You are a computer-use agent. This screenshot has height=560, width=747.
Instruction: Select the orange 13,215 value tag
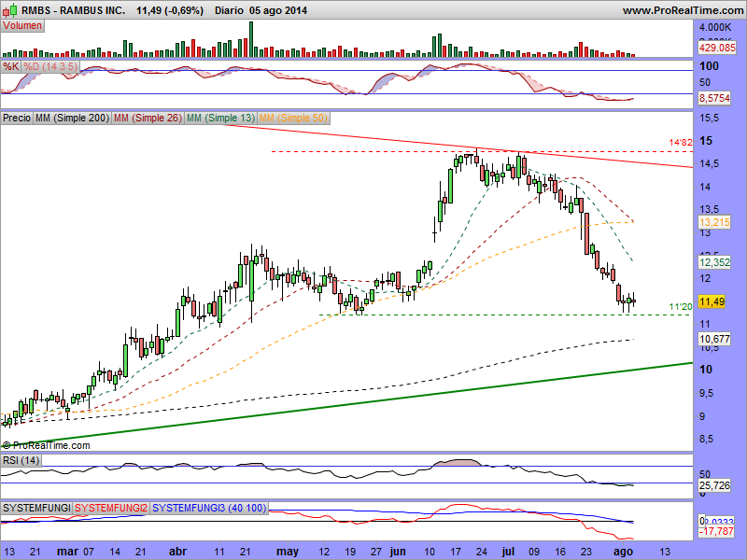[714, 222]
